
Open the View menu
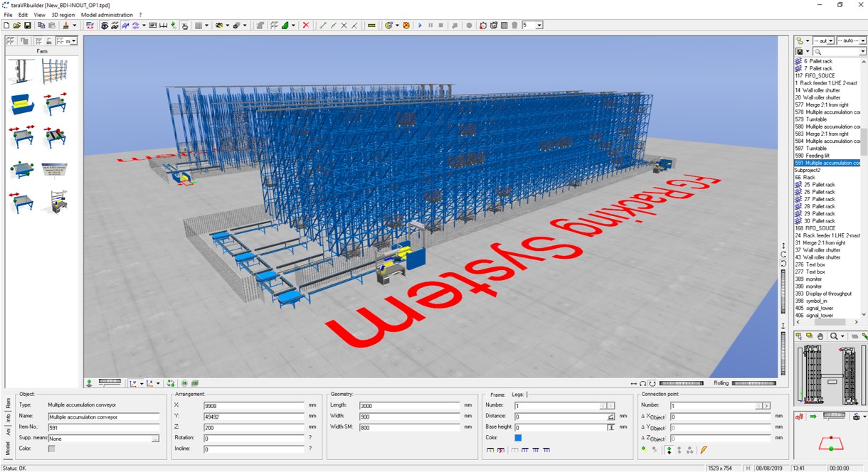coord(40,15)
